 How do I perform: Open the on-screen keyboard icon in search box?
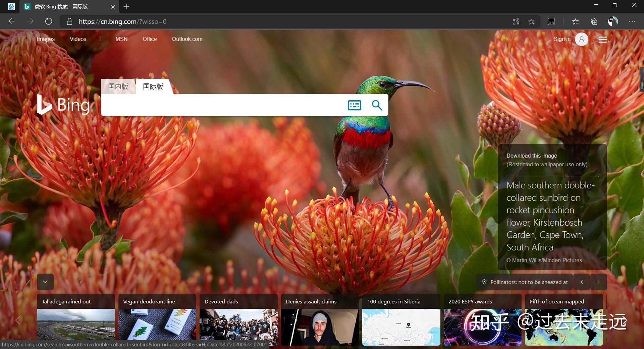pos(355,105)
